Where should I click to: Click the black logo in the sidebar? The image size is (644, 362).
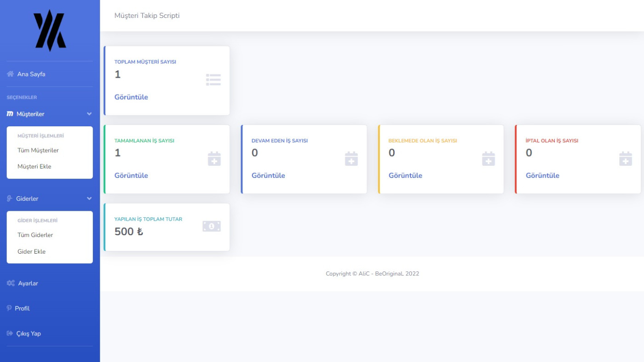pyautogui.click(x=50, y=30)
